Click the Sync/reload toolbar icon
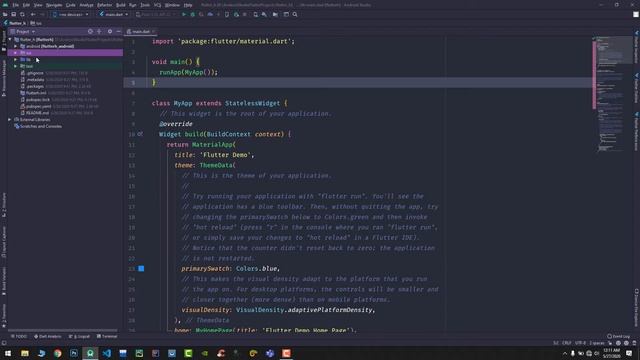Viewport: 640px width, 360px height. click(x=22, y=14)
